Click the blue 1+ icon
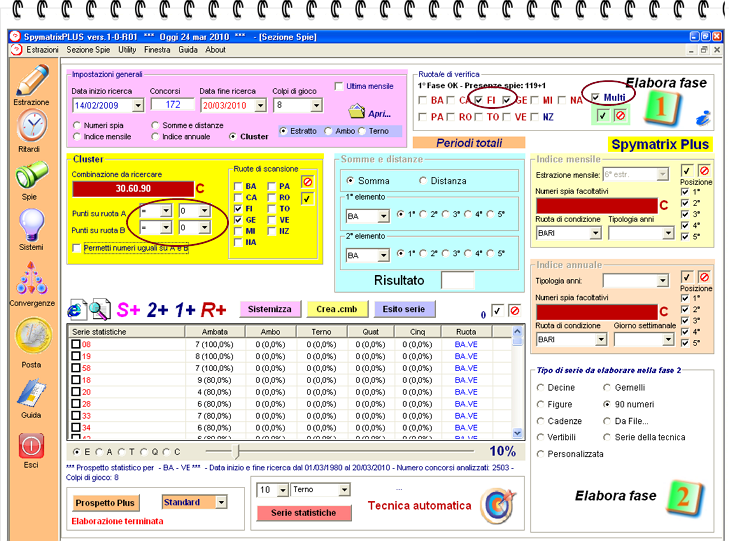Viewport: 729px width, 541px height. click(x=185, y=310)
